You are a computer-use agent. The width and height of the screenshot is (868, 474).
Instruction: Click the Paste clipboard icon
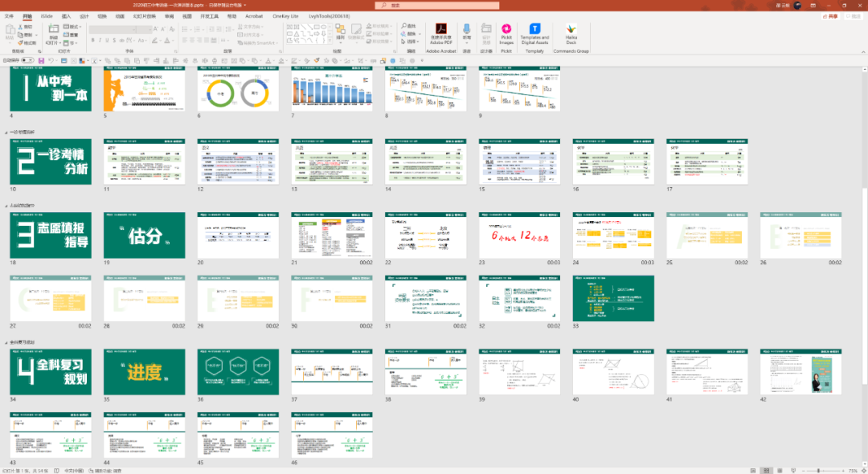[x=10, y=30]
